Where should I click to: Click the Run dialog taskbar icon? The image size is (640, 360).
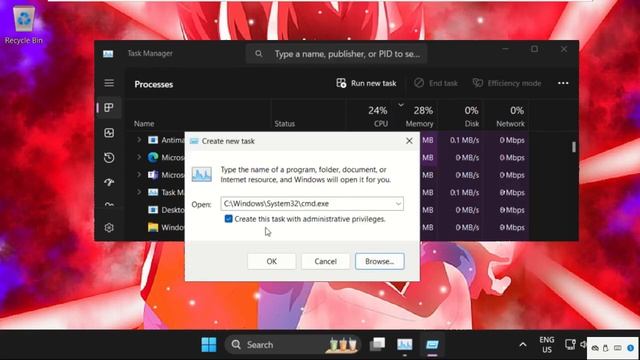click(x=432, y=344)
